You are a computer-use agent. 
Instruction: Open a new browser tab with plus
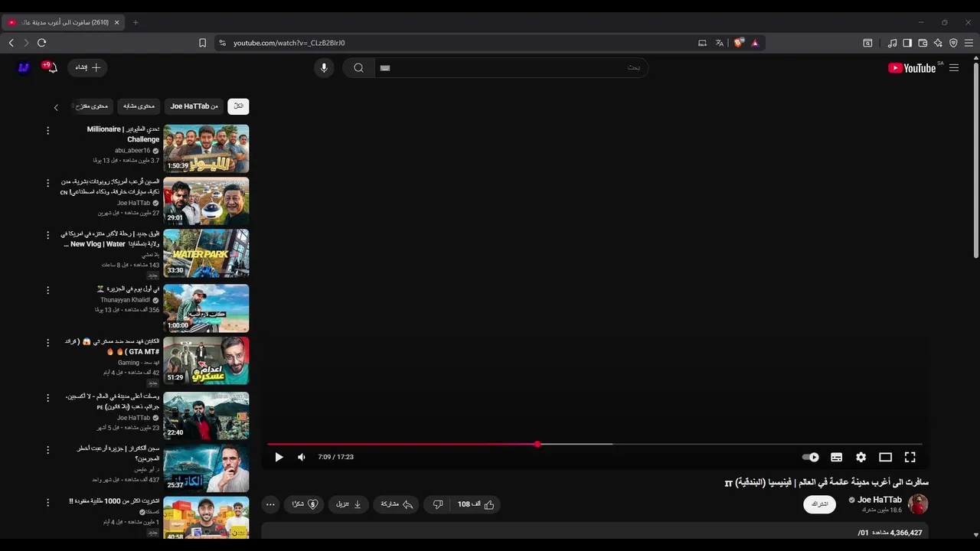coord(136,22)
